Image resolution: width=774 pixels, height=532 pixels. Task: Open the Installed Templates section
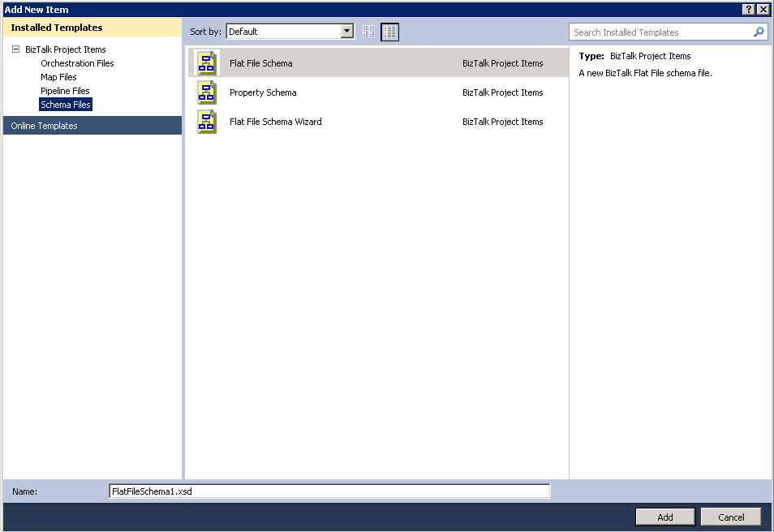point(57,28)
